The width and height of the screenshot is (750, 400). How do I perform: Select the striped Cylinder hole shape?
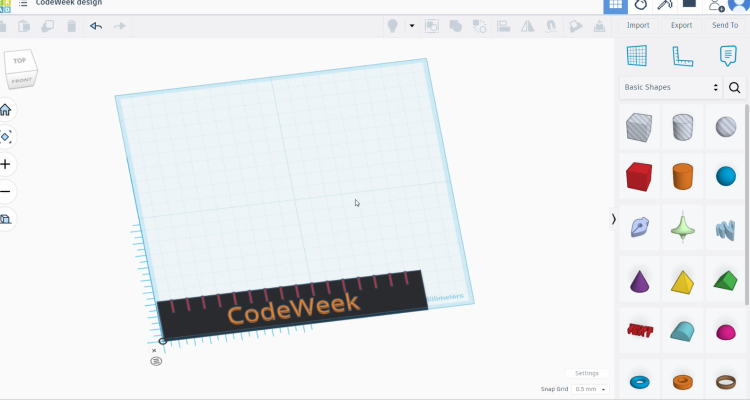coord(683,127)
